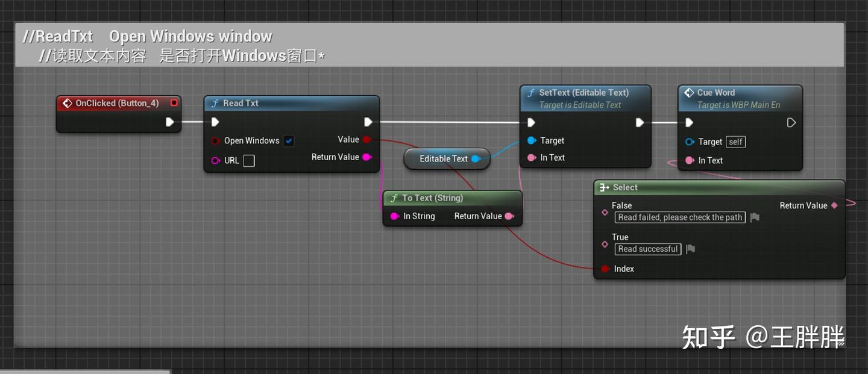Image resolution: width=868 pixels, height=374 pixels.
Task: Select the 'Read successful' text field
Action: (x=647, y=249)
